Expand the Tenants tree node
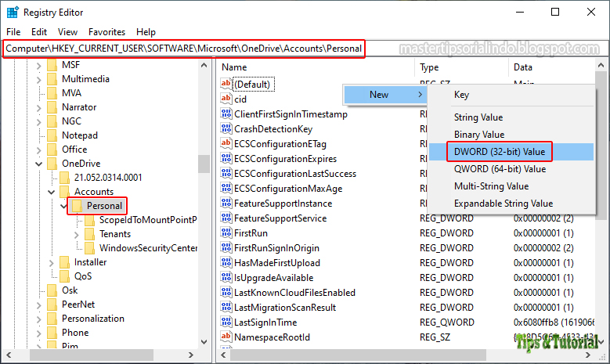This screenshot has height=364, width=610. (x=76, y=235)
